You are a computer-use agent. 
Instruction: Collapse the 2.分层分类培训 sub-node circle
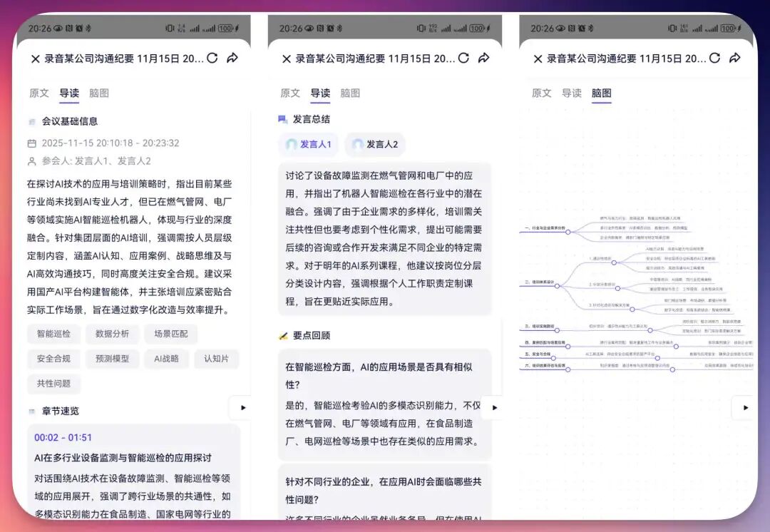coord(617,288)
